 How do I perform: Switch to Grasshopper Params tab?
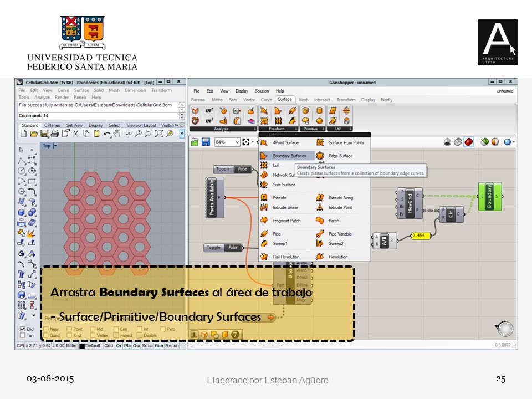[x=198, y=100]
